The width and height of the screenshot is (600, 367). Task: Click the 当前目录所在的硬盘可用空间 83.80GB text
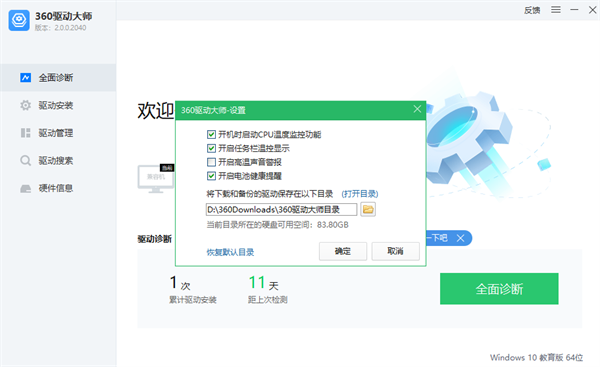277,225
